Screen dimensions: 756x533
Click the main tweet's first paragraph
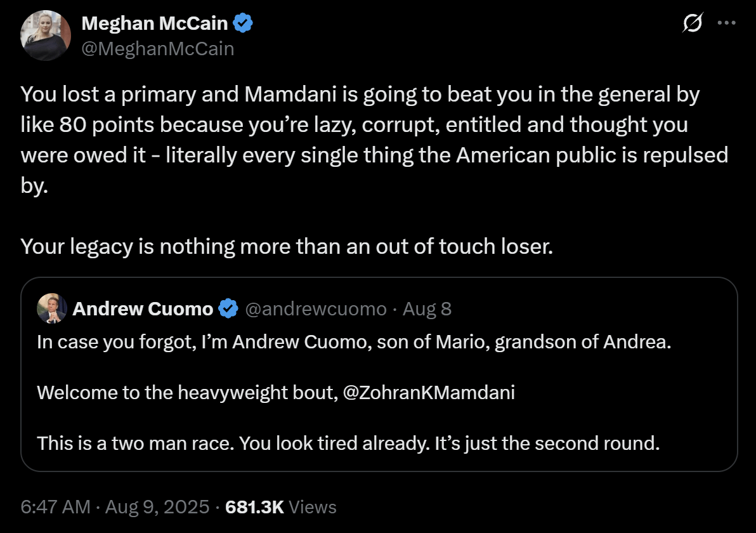pyautogui.click(x=374, y=140)
